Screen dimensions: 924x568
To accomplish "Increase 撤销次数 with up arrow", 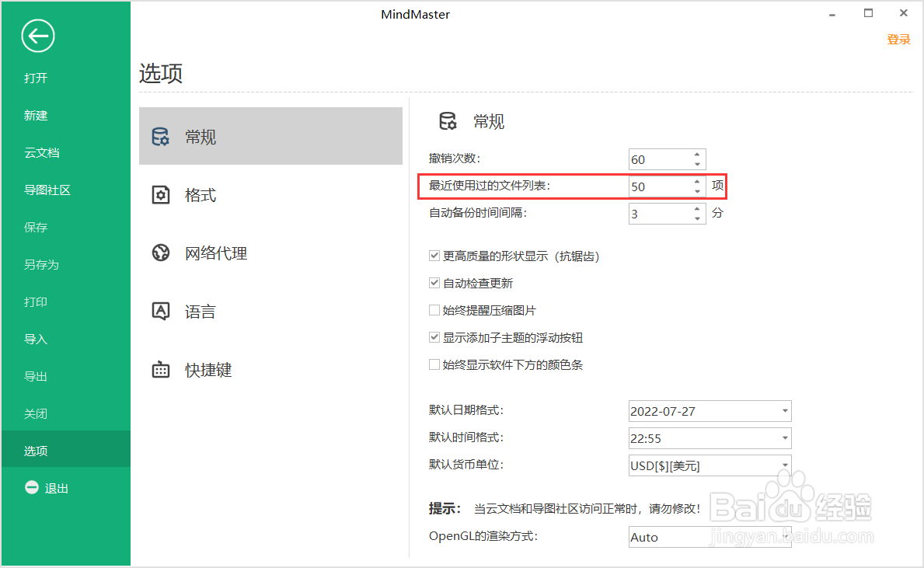I will 697,155.
